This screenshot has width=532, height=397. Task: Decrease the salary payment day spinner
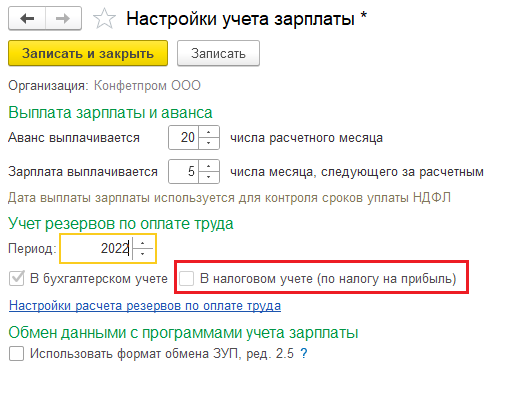click(209, 177)
